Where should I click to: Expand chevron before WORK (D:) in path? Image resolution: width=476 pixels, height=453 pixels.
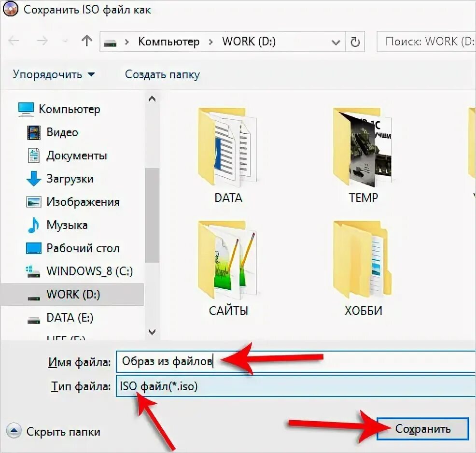click(210, 42)
